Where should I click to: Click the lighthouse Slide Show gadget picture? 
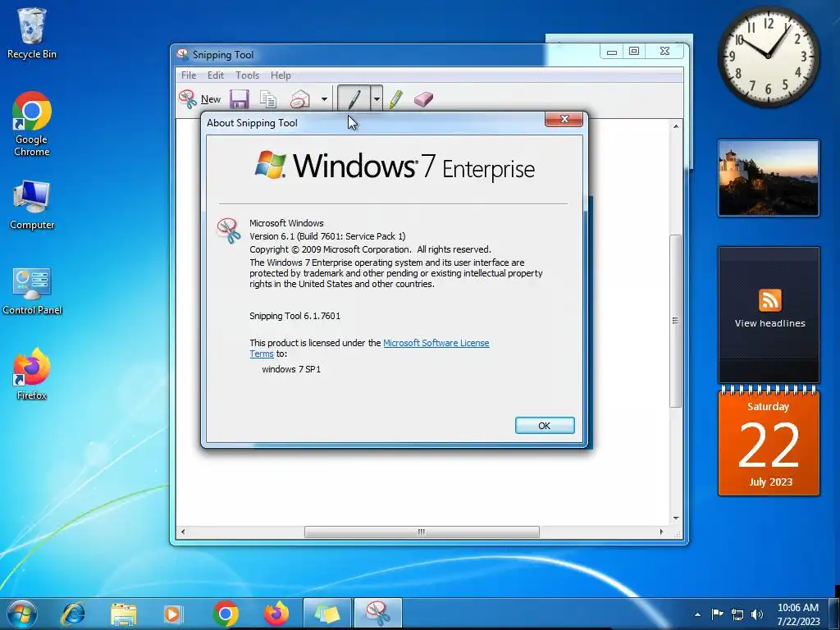click(x=769, y=178)
